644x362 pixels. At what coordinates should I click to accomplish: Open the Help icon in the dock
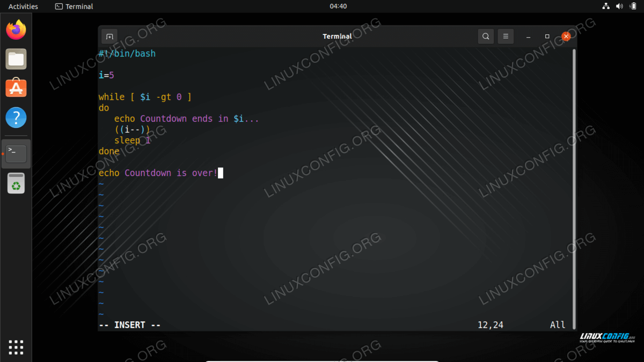pos(16,118)
